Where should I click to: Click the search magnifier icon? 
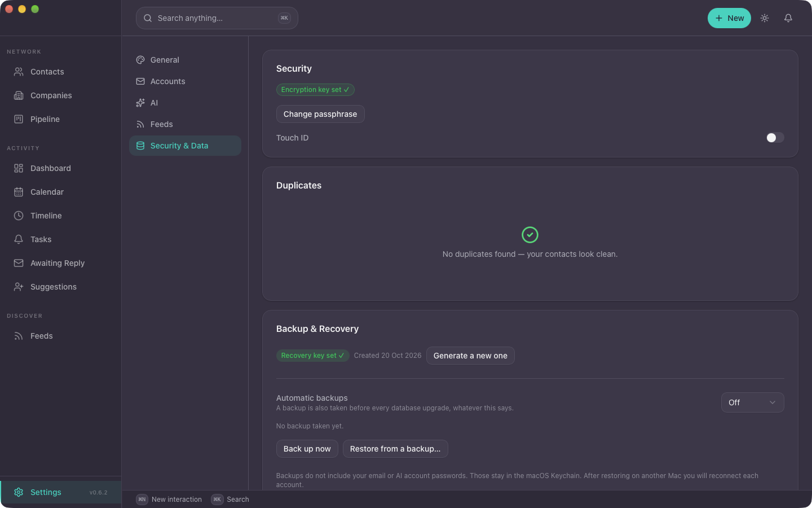(x=148, y=18)
